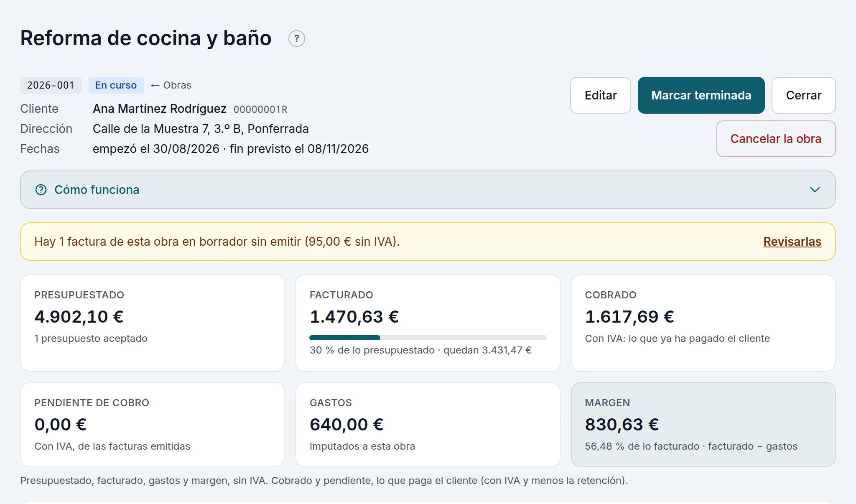The height and width of the screenshot is (504, 856).
Task: Click client name Ana Martínez Rodríguez
Action: (x=159, y=109)
